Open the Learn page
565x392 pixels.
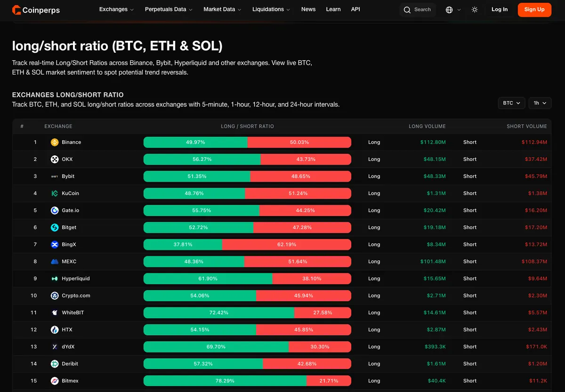pyautogui.click(x=333, y=9)
